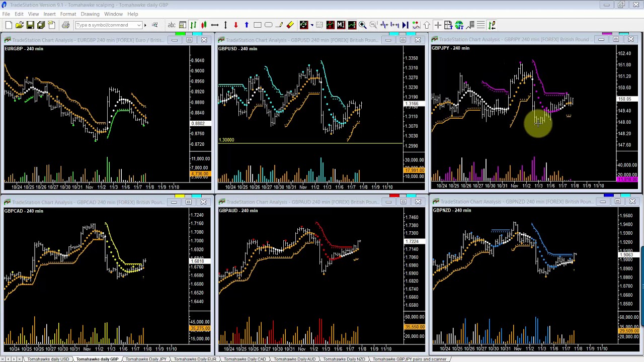644x362 pixels.
Task: Maximize the GBPAUD chart window
Action: pos(403,202)
